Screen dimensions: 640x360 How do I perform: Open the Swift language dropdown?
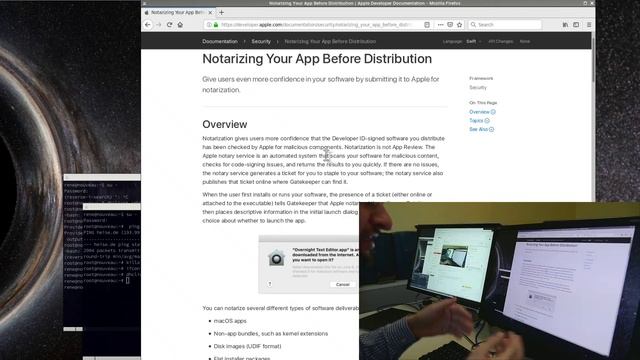474,42
